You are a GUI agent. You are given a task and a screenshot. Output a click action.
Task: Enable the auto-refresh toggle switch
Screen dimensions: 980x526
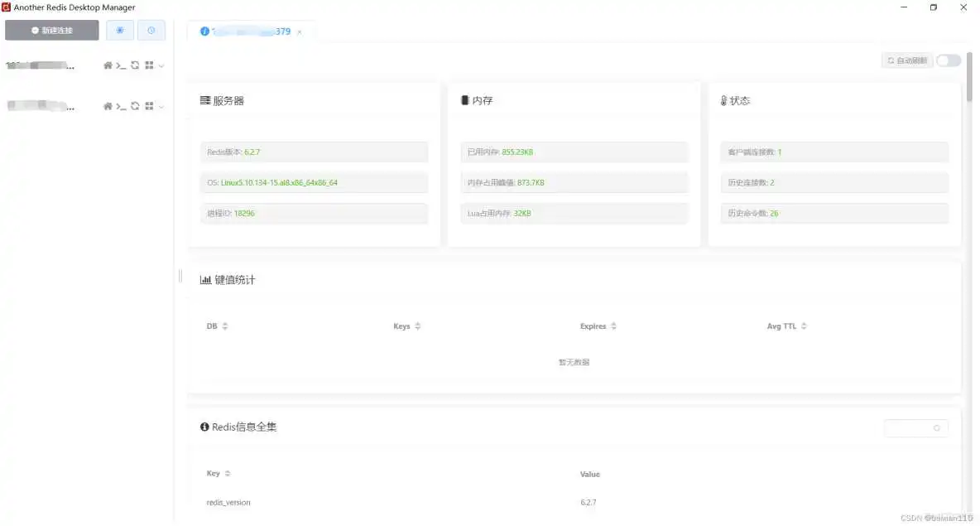[948, 60]
